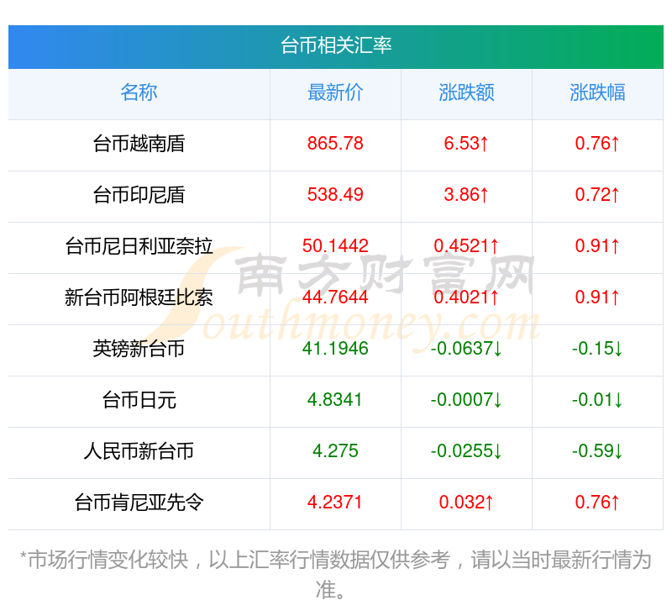Click the change value 0.4521↑
The width and height of the screenshot is (672, 616).
pyautogui.click(x=466, y=246)
